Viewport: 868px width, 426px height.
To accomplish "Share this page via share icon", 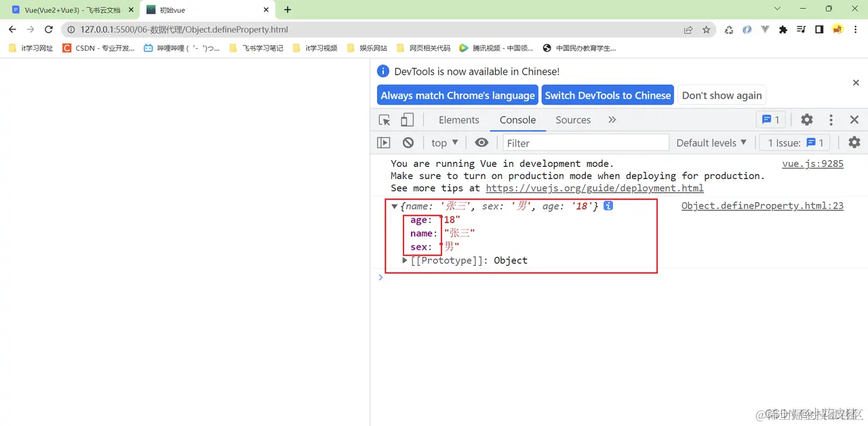I will click(688, 30).
